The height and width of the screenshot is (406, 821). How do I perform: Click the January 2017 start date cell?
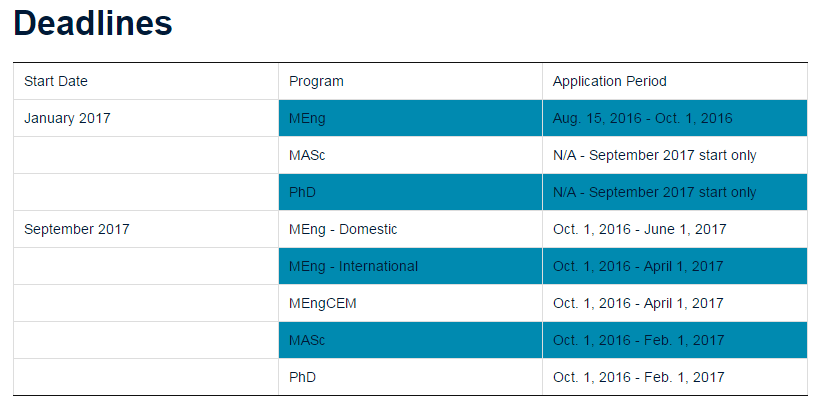click(67, 118)
